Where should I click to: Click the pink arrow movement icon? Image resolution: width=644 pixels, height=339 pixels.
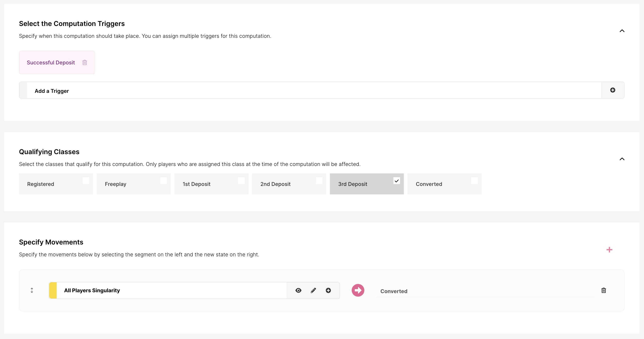(358, 290)
